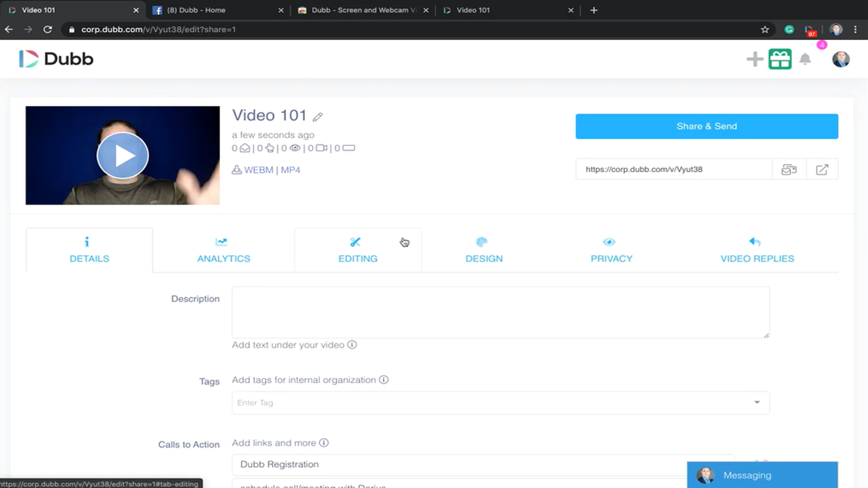This screenshot has height=488, width=868.
Task: Switch to the Design tab
Action: (x=484, y=250)
